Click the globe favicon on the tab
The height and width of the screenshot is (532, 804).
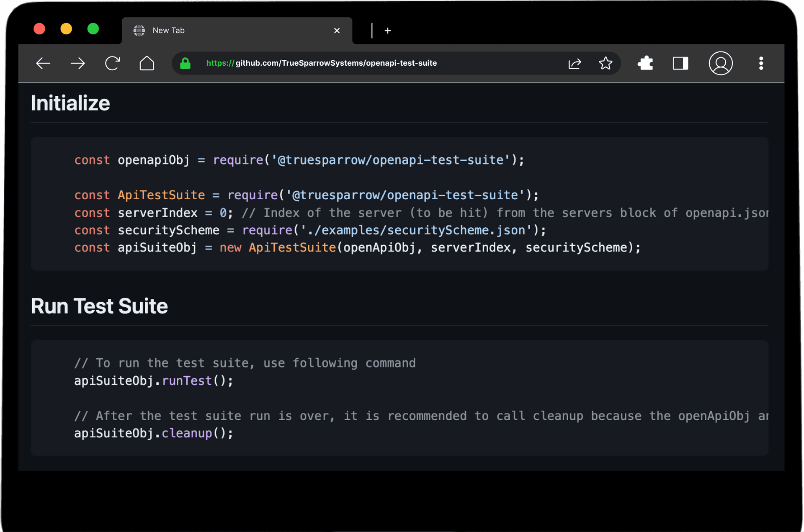[x=139, y=30]
